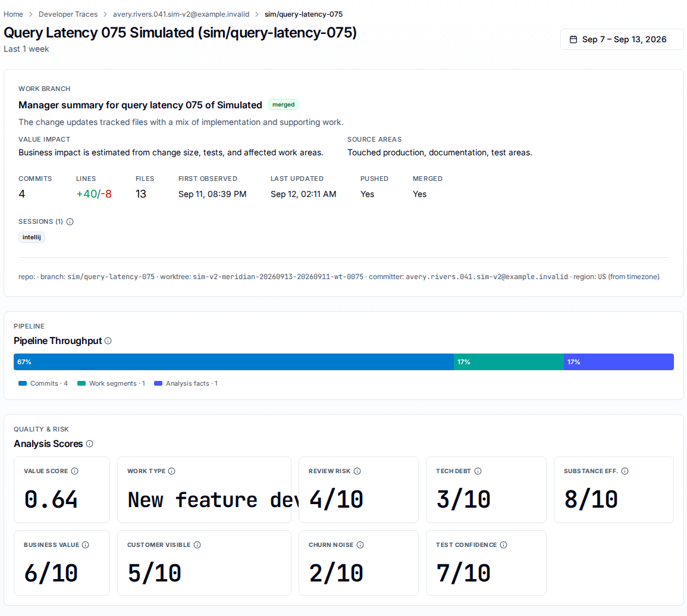This screenshot has width=687, height=616.
Task: Click the page title Query Latency 075 Simulated
Action: [180, 33]
